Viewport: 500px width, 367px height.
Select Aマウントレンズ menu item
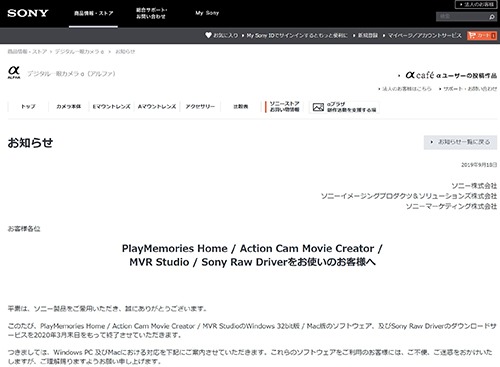pos(157,106)
